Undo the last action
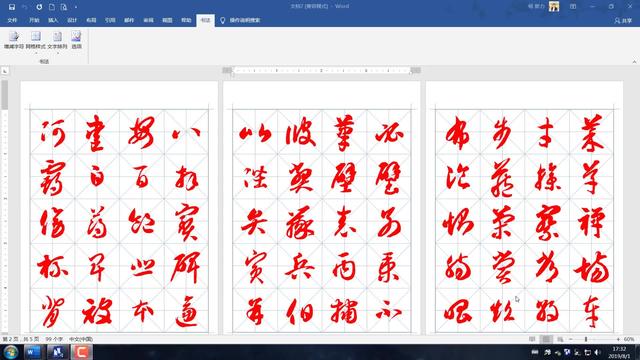640x360 pixels. [24, 7]
